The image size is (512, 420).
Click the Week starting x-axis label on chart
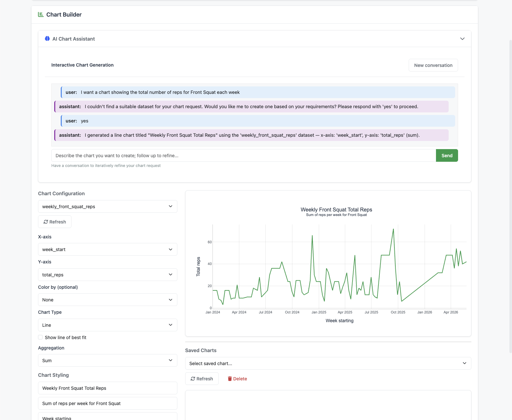[x=339, y=321]
